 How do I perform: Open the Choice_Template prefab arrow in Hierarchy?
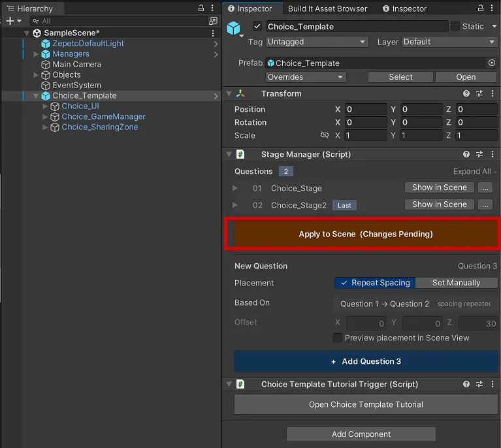click(216, 96)
